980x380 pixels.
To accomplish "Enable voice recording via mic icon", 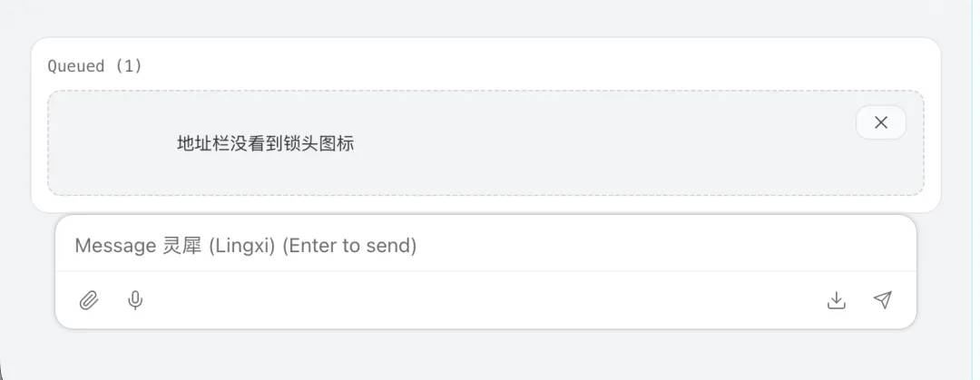I will [x=135, y=300].
